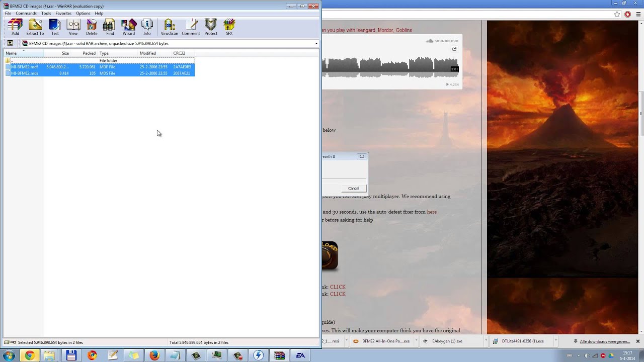Click the Protect archive toolbar icon
This screenshot has height=362, width=644.
pyautogui.click(x=211, y=27)
